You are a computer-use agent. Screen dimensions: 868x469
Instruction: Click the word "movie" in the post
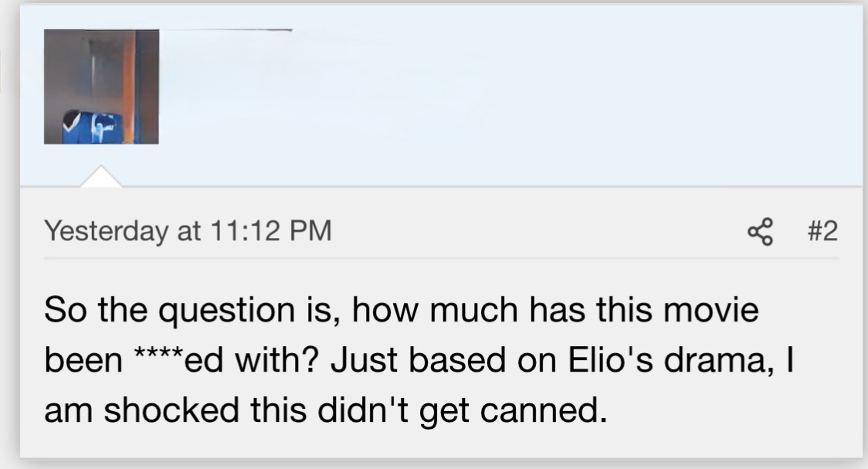point(717,311)
